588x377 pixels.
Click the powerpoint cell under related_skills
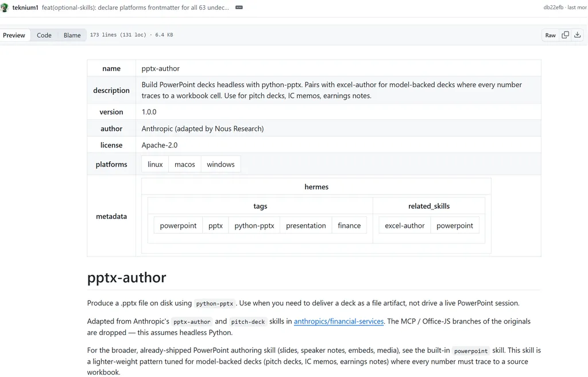[x=455, y=226]
